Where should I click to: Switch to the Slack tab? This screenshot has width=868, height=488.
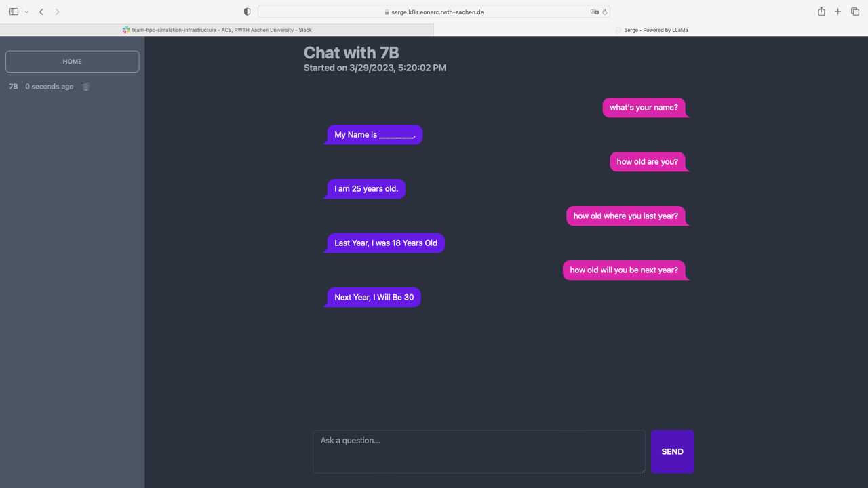point(217,30)
